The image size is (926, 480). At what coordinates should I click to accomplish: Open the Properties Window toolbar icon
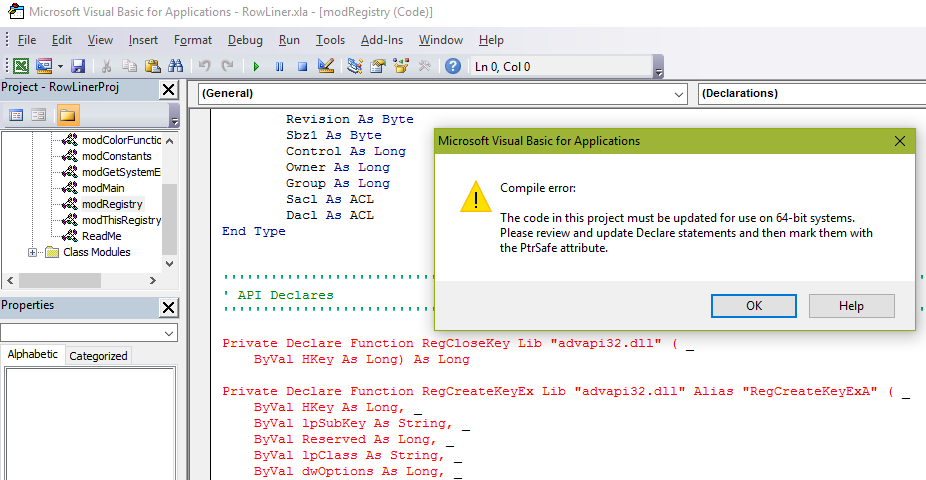[377, 66]
